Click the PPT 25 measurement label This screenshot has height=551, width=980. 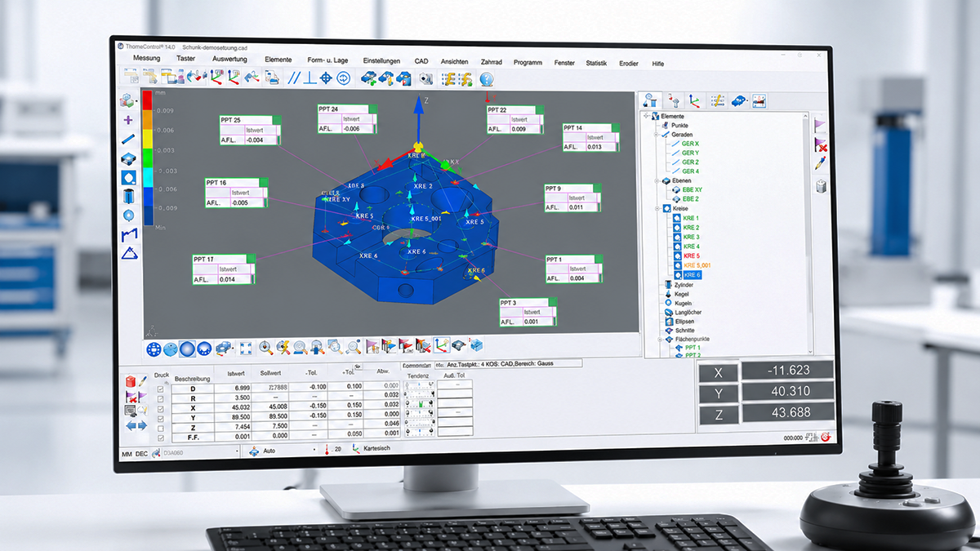(x=249, y=130)
